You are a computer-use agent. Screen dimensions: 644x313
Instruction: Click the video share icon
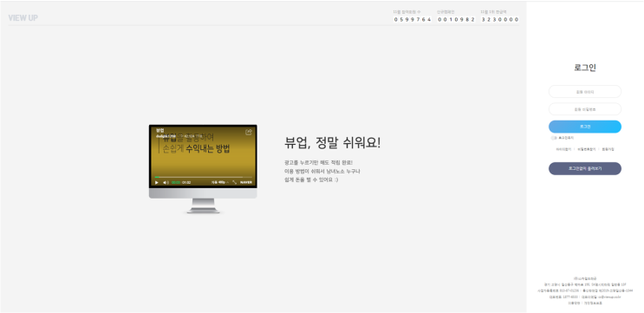(249, 132)
